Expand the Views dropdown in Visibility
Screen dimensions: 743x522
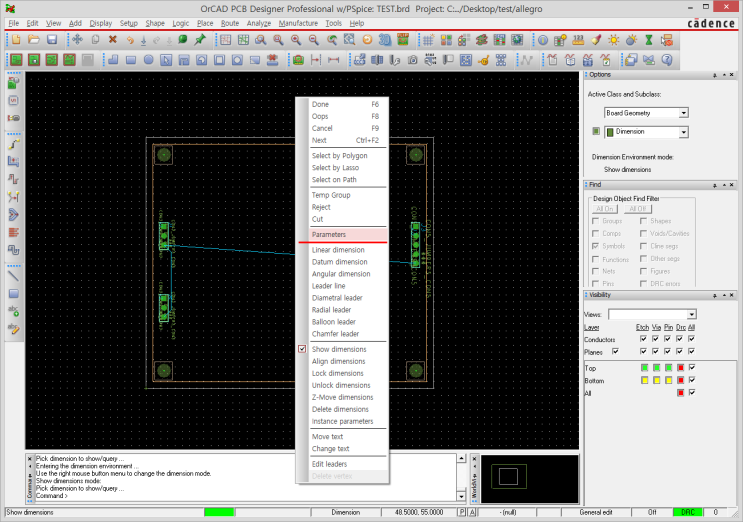(x=691, y=314)
